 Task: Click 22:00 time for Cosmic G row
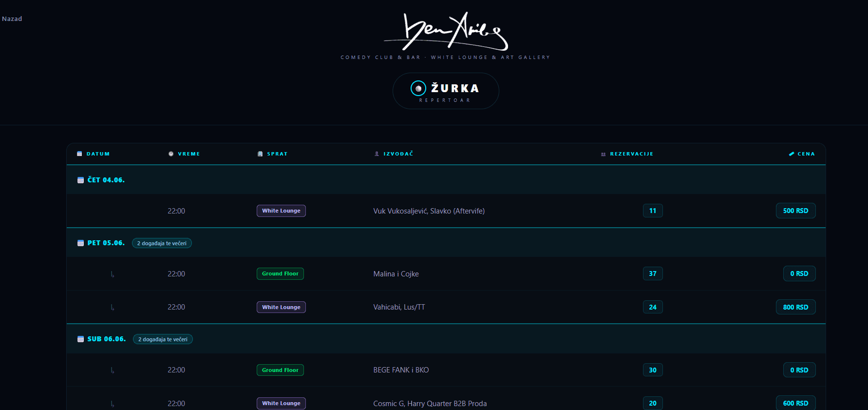176,404
